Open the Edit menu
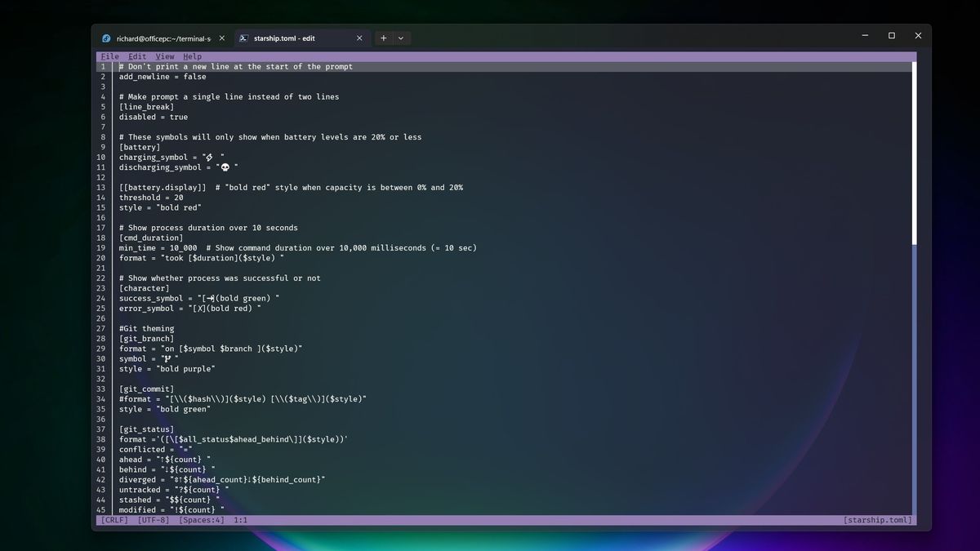This screenshot has height=551, width=980. coord(136,56)
